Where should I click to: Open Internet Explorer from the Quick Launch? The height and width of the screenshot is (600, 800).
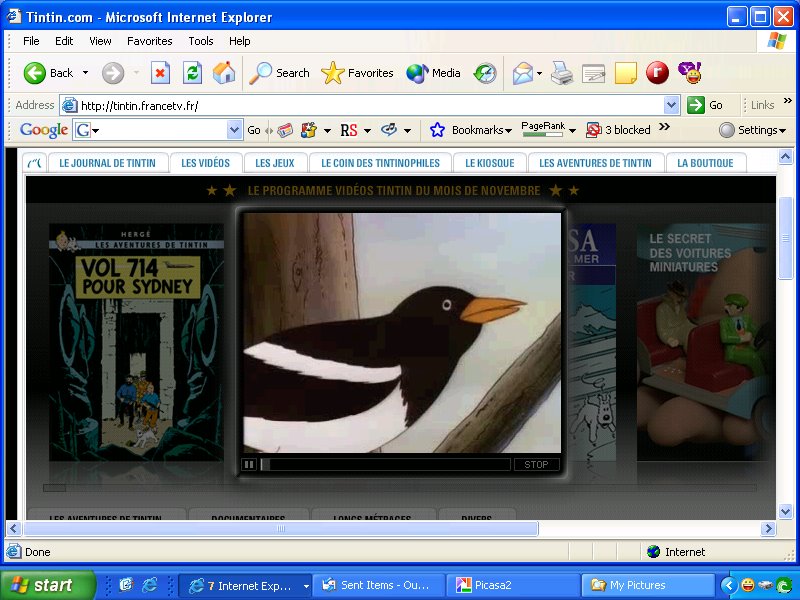[149, 585]
